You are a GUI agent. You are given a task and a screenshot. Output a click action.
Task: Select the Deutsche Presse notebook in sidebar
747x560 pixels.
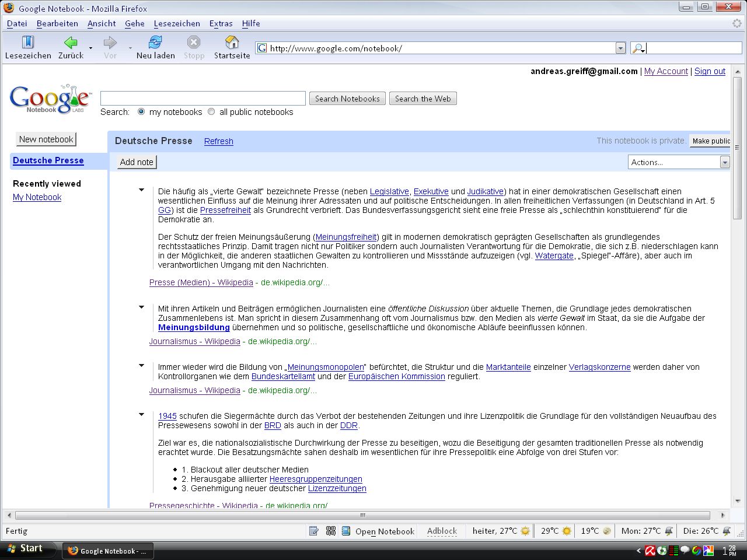[48, 160]
